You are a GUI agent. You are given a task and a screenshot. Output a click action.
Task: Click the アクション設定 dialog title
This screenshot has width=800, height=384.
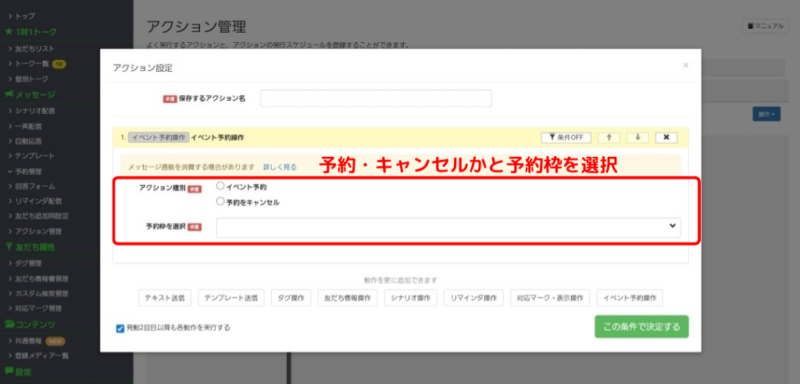click(142, 68)
